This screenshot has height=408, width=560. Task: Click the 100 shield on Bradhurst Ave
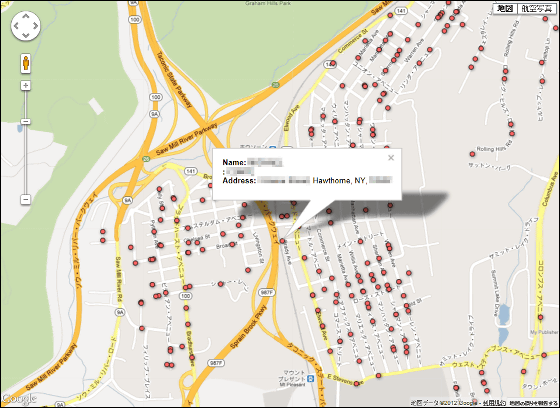tap(186, 296)
